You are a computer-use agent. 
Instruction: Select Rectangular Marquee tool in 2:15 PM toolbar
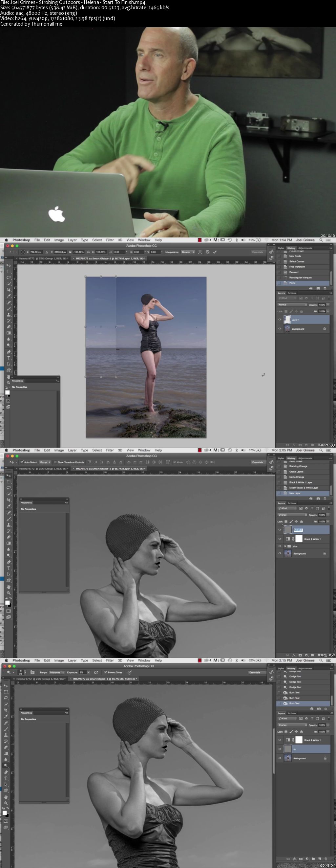(x=6, y=692)
